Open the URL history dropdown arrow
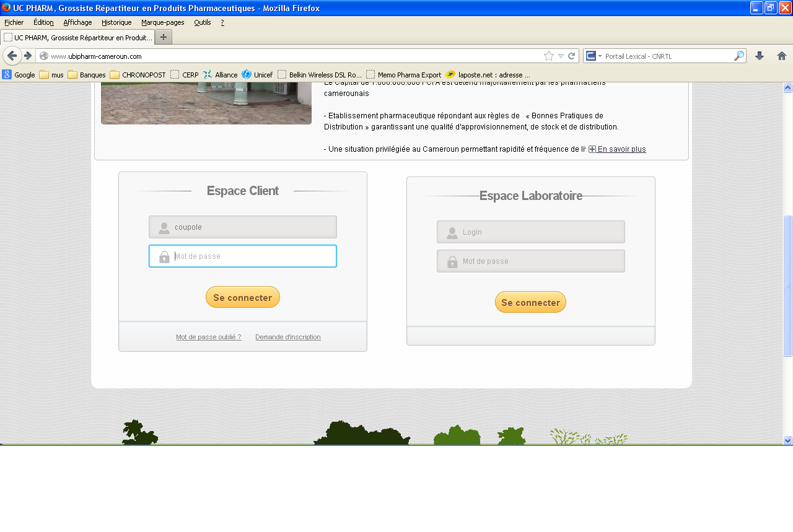793x532 pixels. tap(561, 56)
